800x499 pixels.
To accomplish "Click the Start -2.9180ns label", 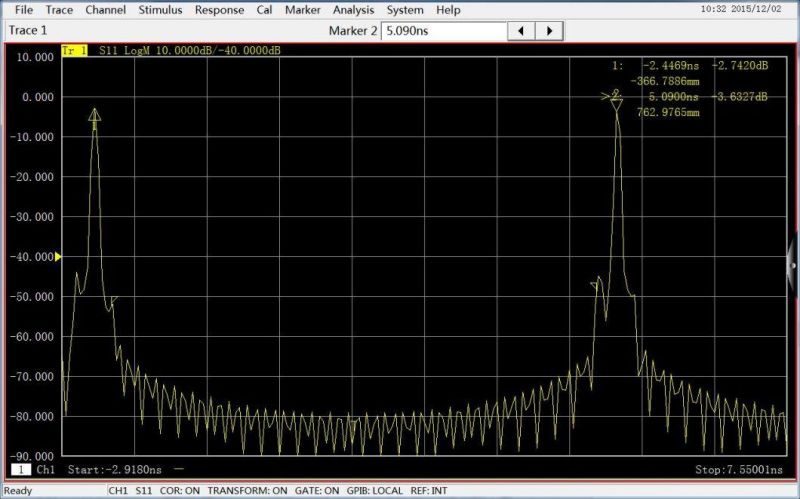I will click(115, 470).
